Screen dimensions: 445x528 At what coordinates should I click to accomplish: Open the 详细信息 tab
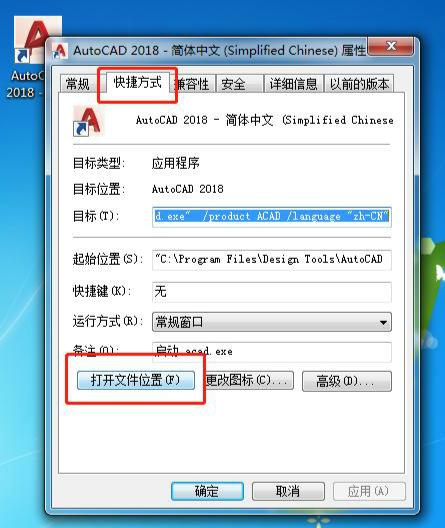click(x=294, y=84)
